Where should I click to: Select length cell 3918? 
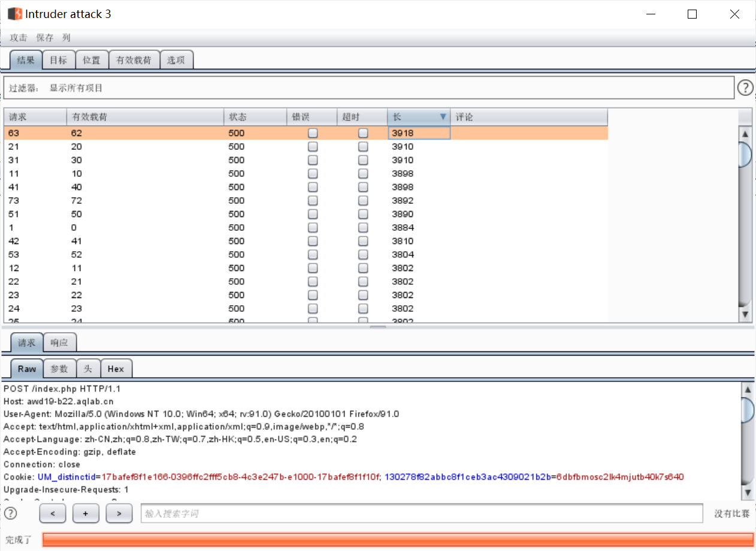[419, 133]
